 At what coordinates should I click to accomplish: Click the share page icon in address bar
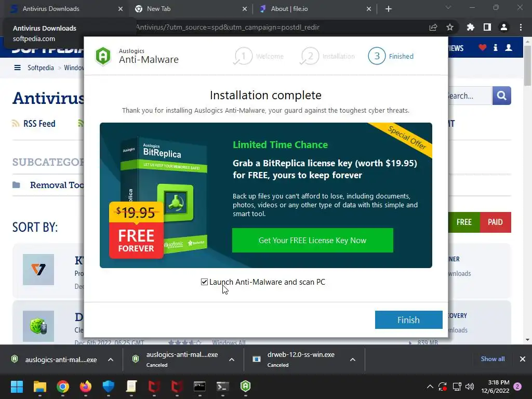(433, 28)
